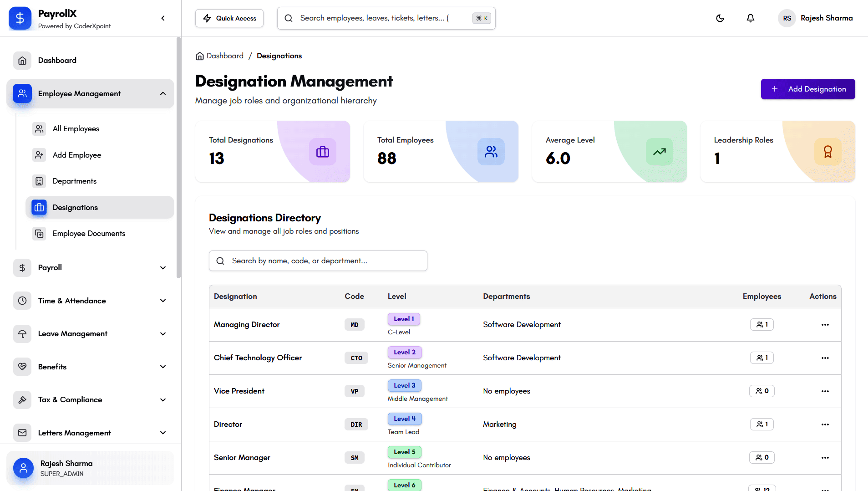868x491 pixels.
Task: Click the PayrollX dollar logo
Action: click(x=20, y=18)
